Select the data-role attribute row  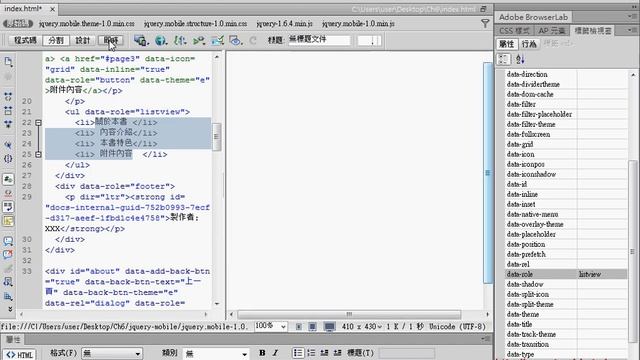point(566,274)
